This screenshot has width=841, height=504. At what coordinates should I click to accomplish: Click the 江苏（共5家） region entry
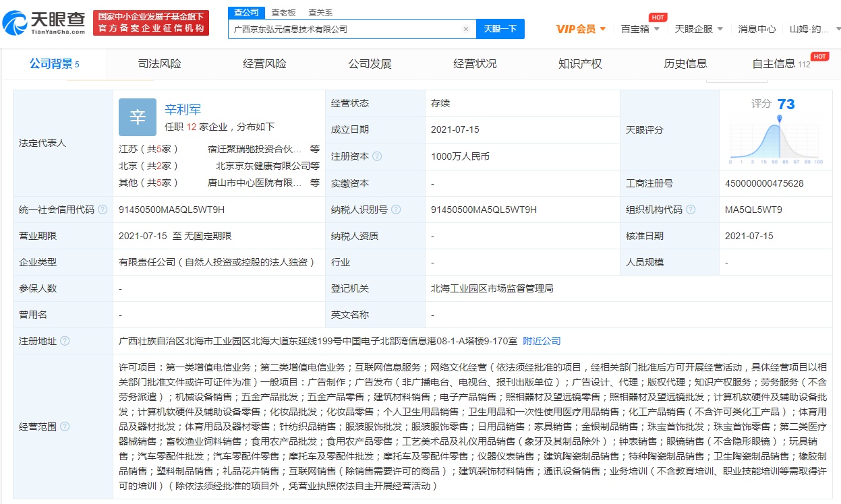click(148, 148)
